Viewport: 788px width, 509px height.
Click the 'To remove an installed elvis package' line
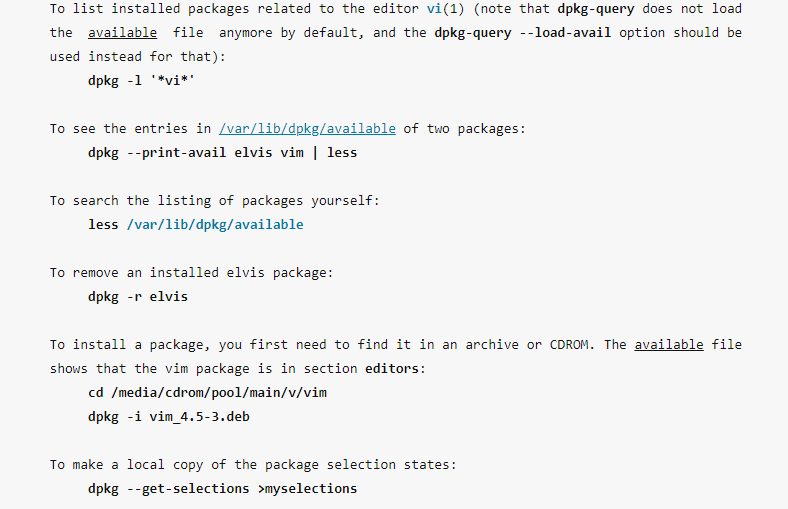pyautogui.click(x=191, y=273)
